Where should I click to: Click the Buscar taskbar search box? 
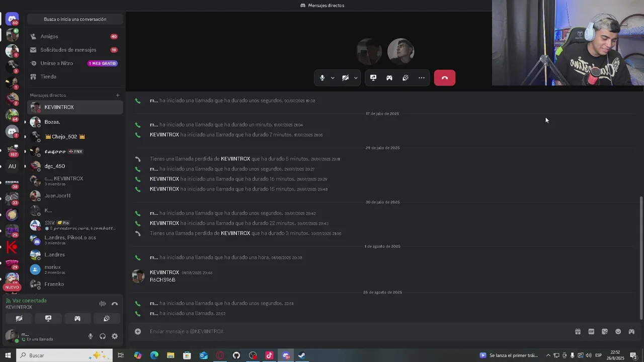point(64,355)
